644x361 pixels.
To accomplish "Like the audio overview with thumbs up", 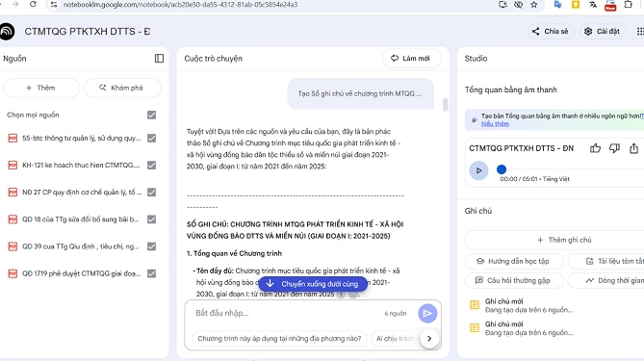I will 595,148.
